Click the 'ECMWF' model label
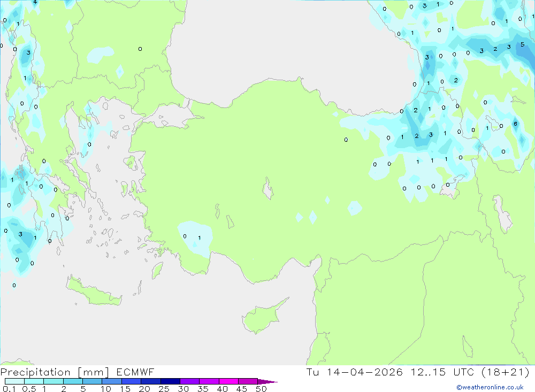 [x=135, y=372]
